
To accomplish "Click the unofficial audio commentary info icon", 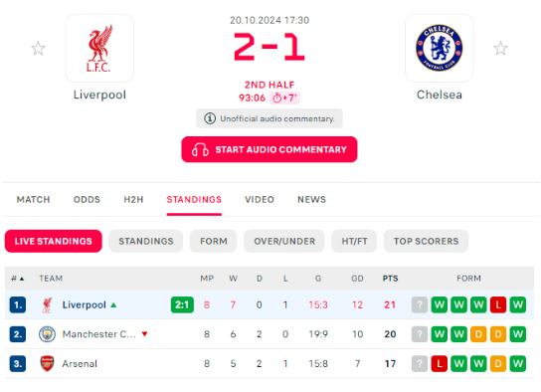I will [x=210, y=118].
